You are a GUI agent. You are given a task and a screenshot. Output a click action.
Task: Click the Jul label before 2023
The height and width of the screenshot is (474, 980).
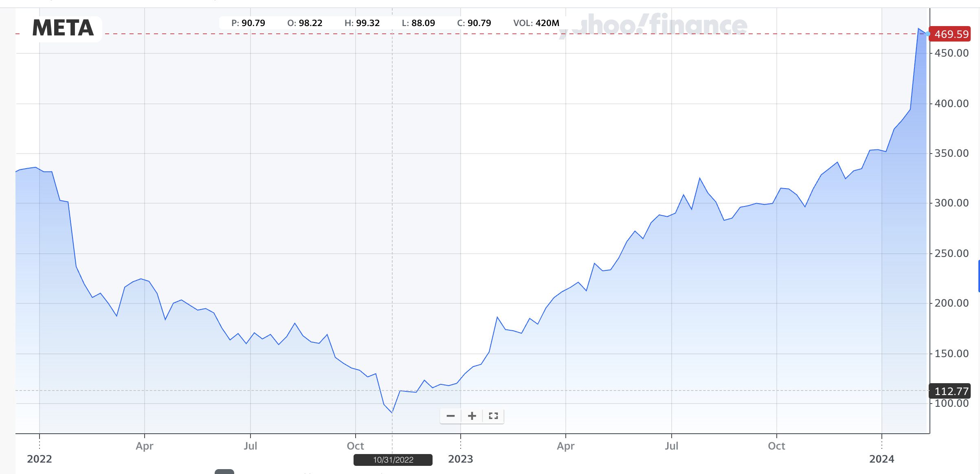point(250,446)
